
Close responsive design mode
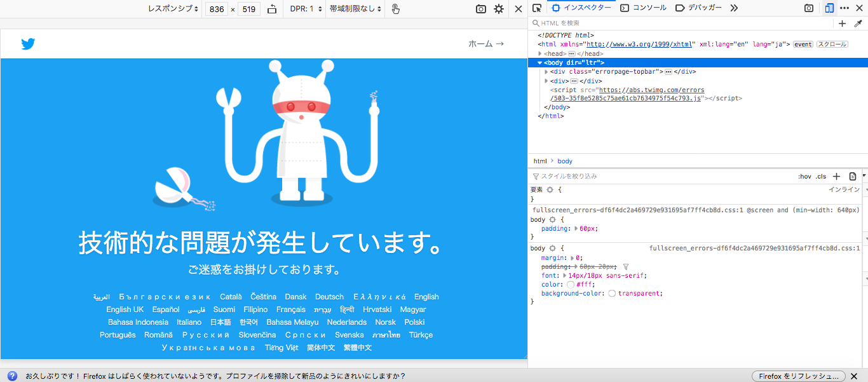(x=519, y=9)
